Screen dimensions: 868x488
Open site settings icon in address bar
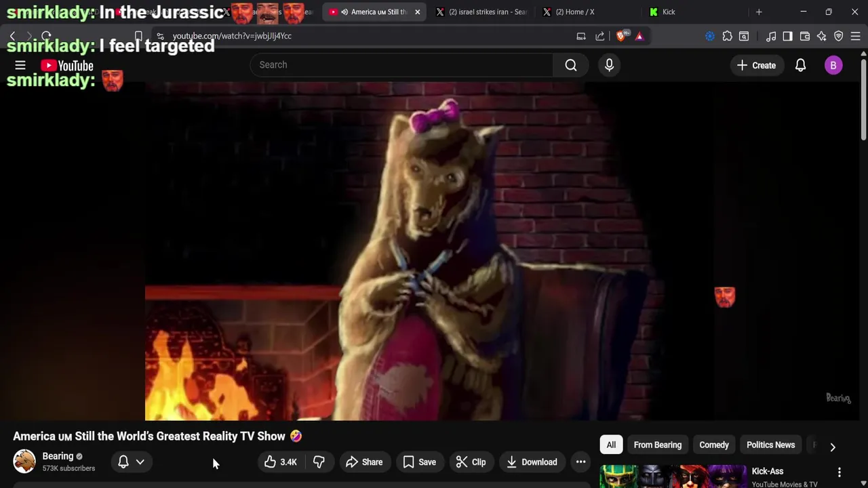[160, 36]
